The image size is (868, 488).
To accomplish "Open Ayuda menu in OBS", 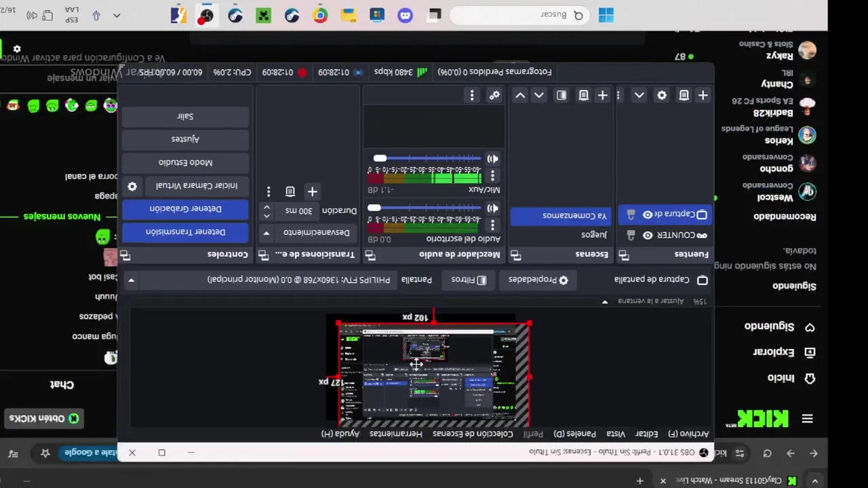I will [341, 434].
